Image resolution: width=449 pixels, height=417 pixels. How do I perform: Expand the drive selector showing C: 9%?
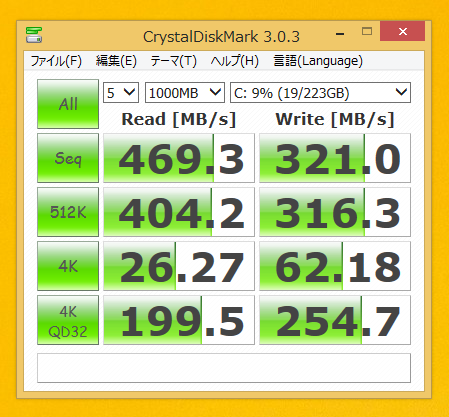pyautogui.click(x=320, y=93)
